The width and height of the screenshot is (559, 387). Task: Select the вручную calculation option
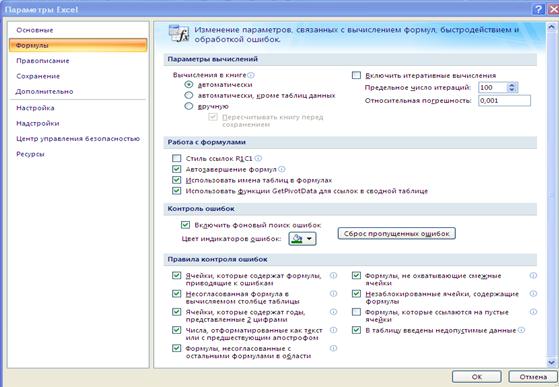coord(189,106)
